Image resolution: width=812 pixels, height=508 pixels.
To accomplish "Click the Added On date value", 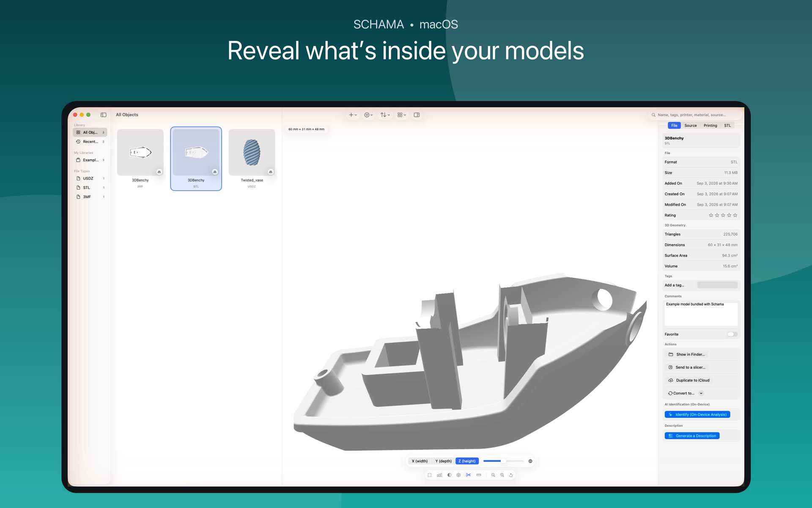I will [717, 183].
